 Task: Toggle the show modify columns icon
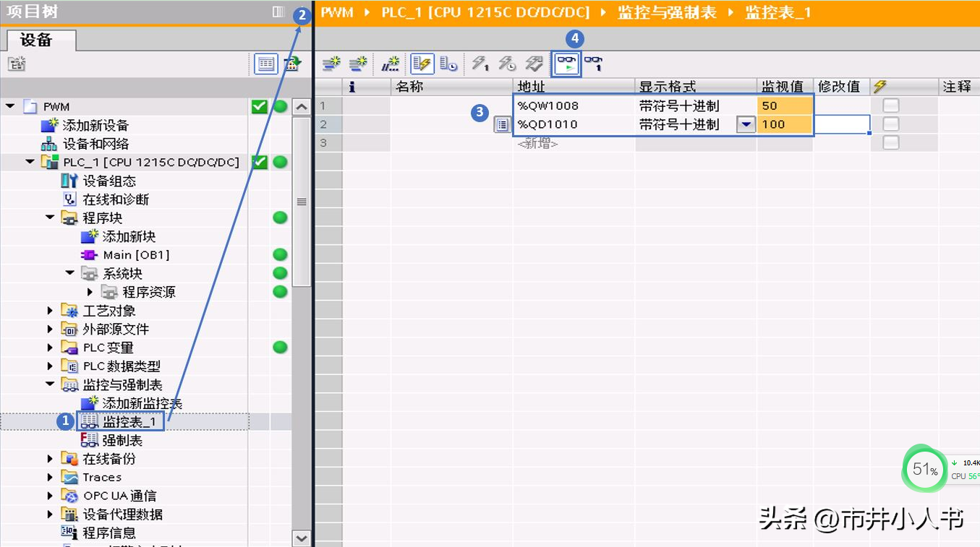[421, 64]
